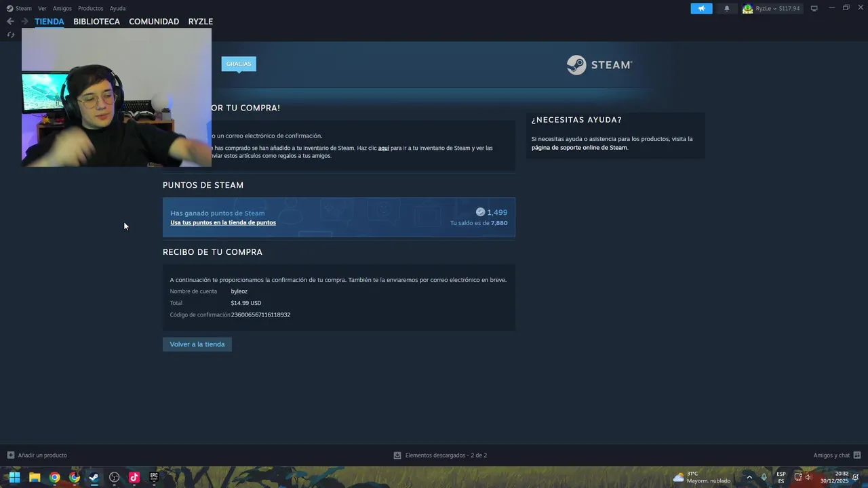Image resolution: width=868 pixels, height=488 pixels.
Task: Click the Steam logo in the header
Action: pos(599,65)
